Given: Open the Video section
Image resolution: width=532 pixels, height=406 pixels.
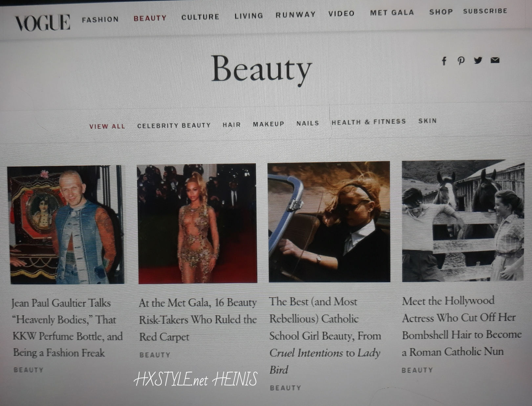Looking at the screenshot, I should [x=342, y=13].
